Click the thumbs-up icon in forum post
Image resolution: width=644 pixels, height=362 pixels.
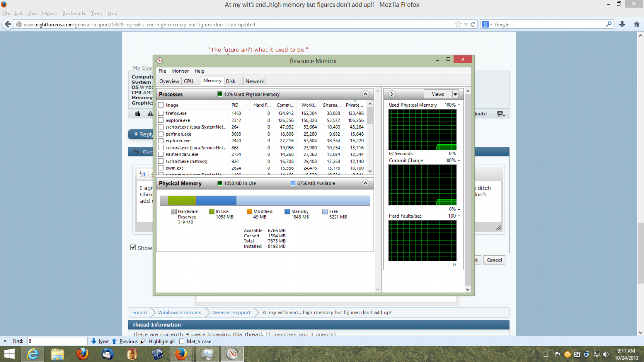pos(138,114)
